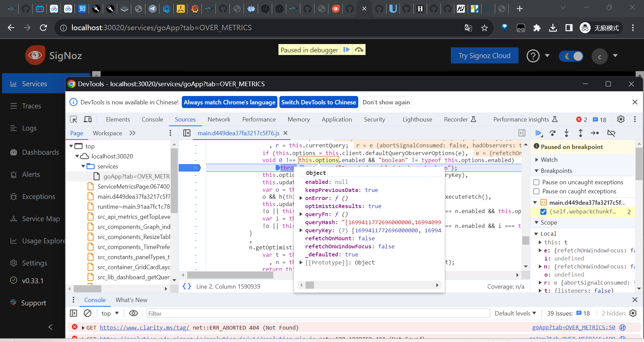Viewport: 644px width, 342px height.
Task: Step over next function call
Action: point(552,133)
